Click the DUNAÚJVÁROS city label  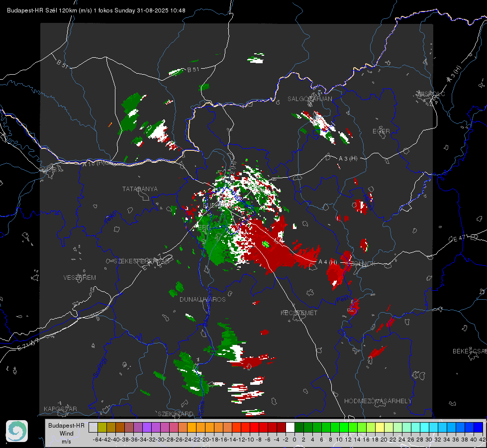tap(202, 299)
